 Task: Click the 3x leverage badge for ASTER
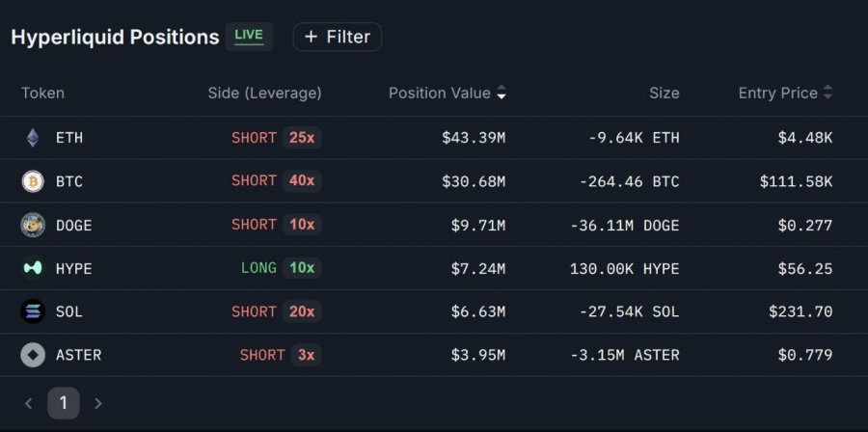pyautogui.click(x=306, y=355)
